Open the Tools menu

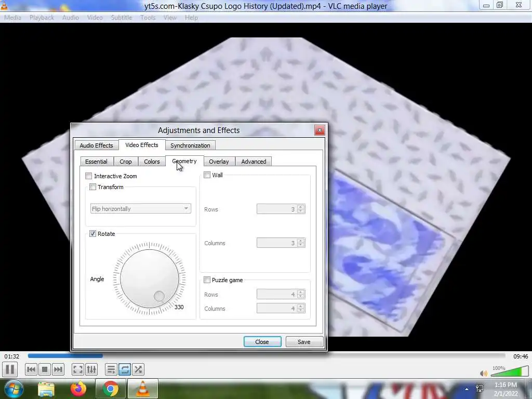coord(148,18)
